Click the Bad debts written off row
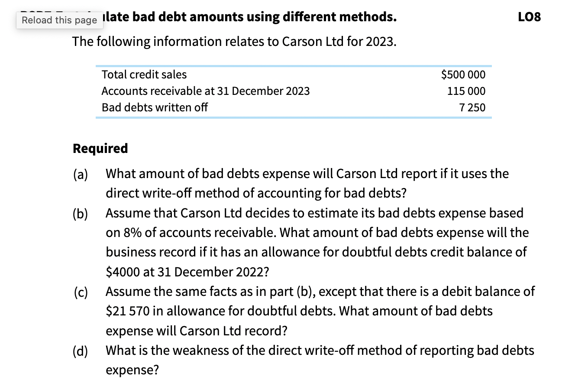588x383 pixels. click(x=154, y=107)
